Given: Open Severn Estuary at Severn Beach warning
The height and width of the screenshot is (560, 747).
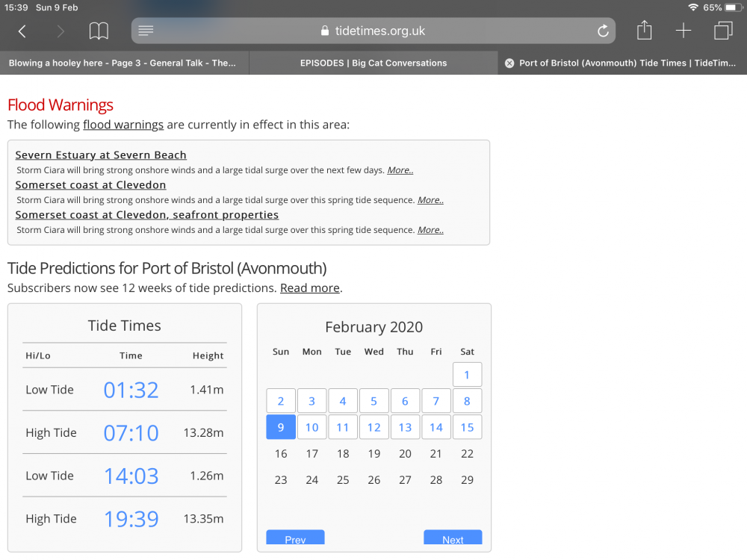Looking at the screenshot, I should pos(101,155).
